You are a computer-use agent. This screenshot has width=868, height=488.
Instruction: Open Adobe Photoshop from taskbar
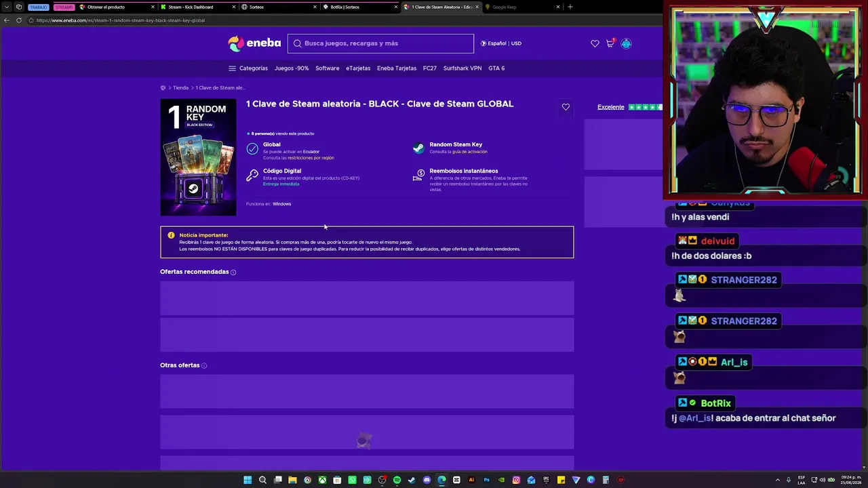click(486, 480)
